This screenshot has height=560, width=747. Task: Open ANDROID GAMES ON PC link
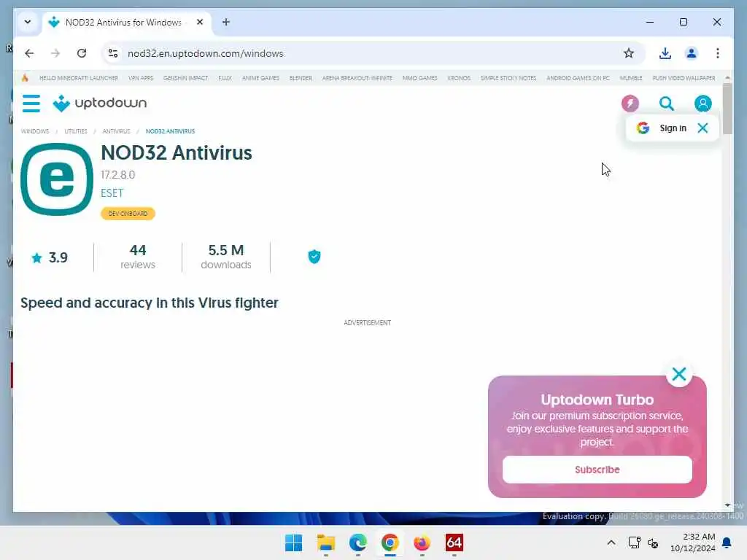578,78
